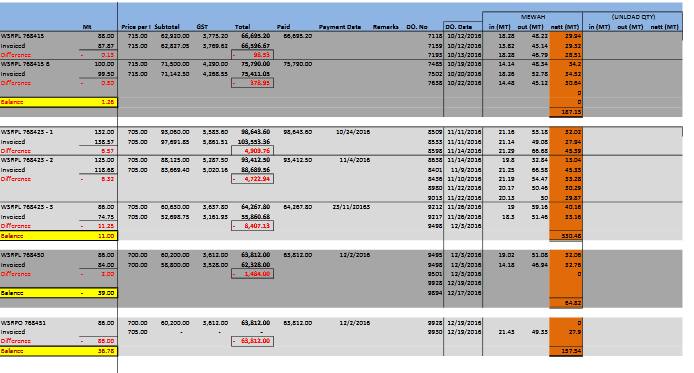
Task: Click the boxed difference 63,812.00 cell
Action: pos(252,341)
